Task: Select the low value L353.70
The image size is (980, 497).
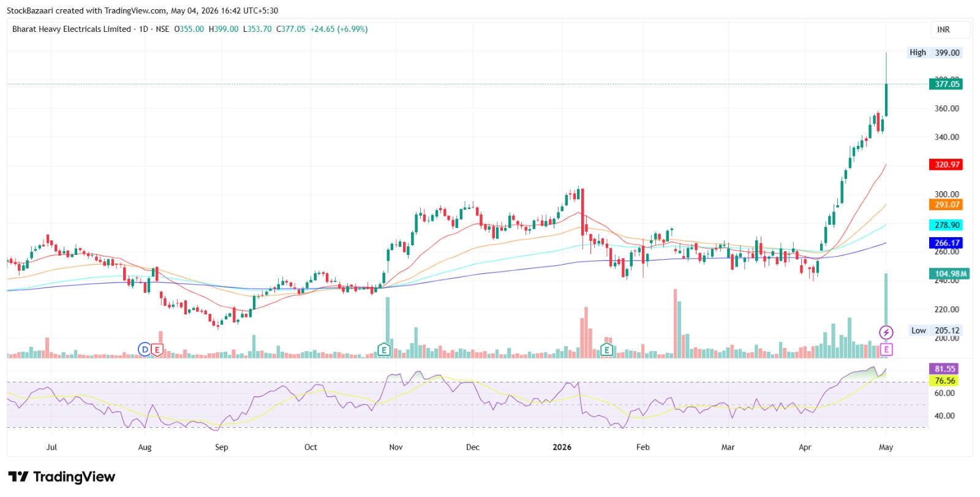Action: [x=257, y=29]
